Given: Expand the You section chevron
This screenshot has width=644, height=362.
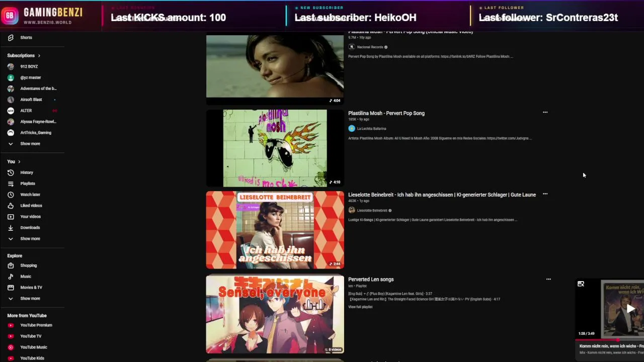Looking at the screenshot, I should tap(19, 161).
